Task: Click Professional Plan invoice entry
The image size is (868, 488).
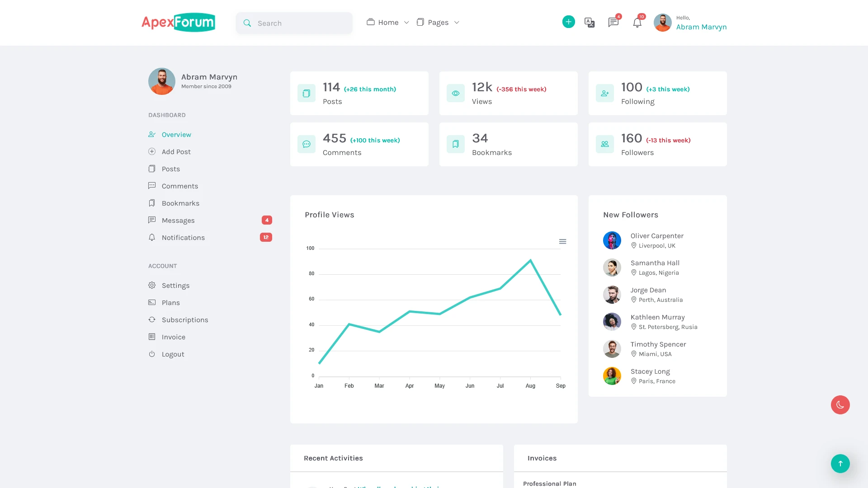Action: click(550, 483)
